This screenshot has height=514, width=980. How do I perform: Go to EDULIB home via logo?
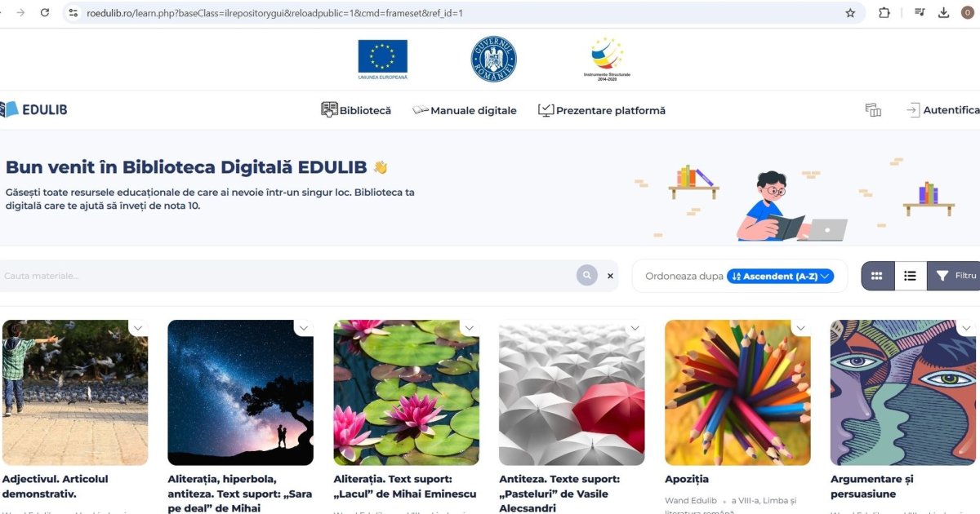(x=33, y=109)
